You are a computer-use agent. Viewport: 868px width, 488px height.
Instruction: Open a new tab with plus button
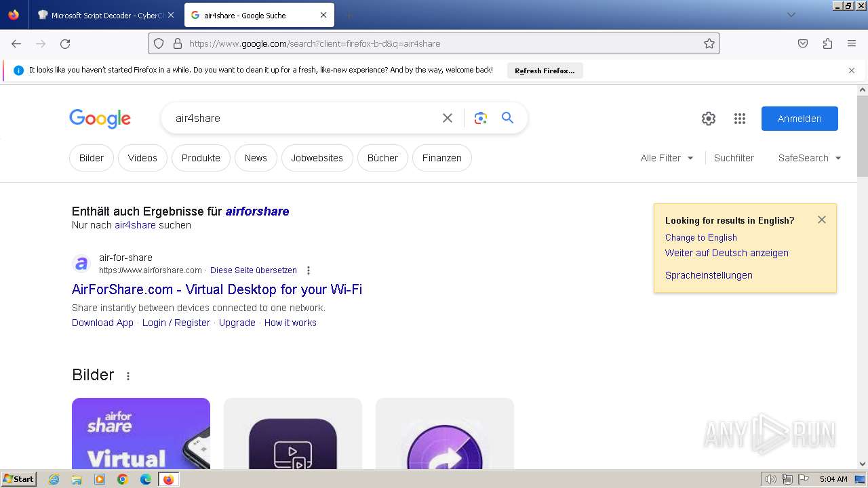(x=349, y=15)
